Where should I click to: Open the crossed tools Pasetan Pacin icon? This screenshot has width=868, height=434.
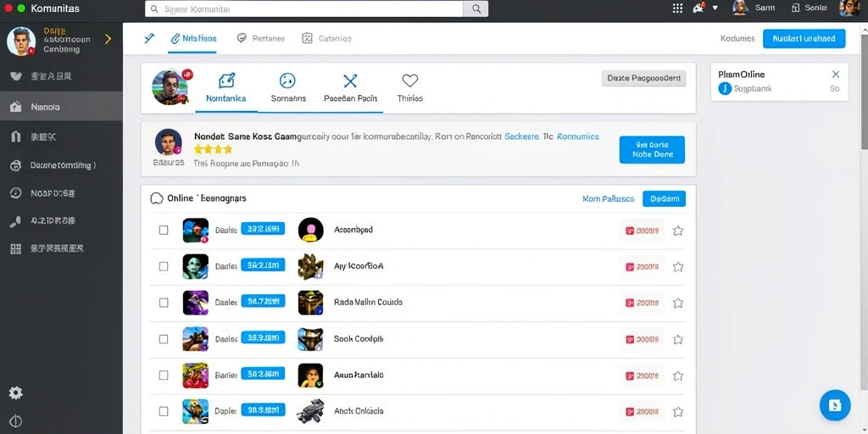point(350,81)
